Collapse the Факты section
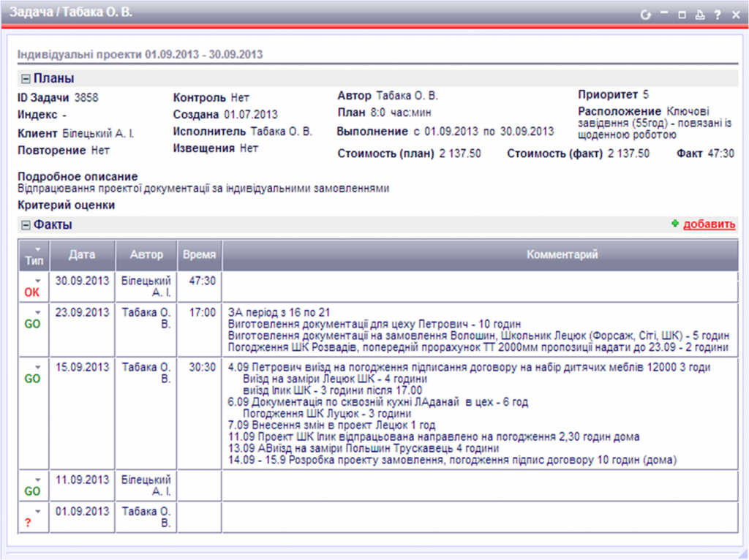The image size is (749, 560). coord(26,225)
